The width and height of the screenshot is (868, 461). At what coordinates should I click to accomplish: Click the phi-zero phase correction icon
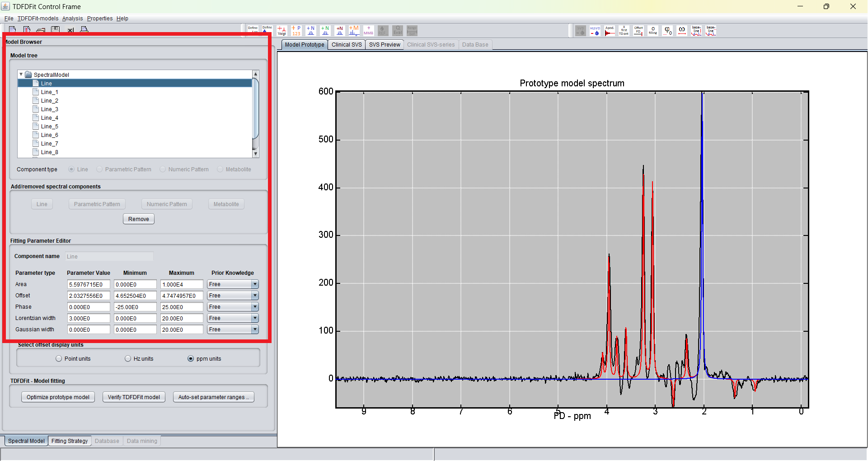pos(667,30)
